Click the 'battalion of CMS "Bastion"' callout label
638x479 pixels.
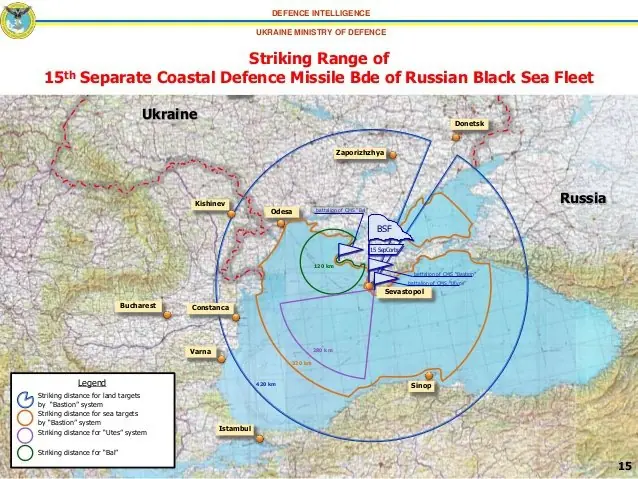pyautogui.click(x=444, y=275)
